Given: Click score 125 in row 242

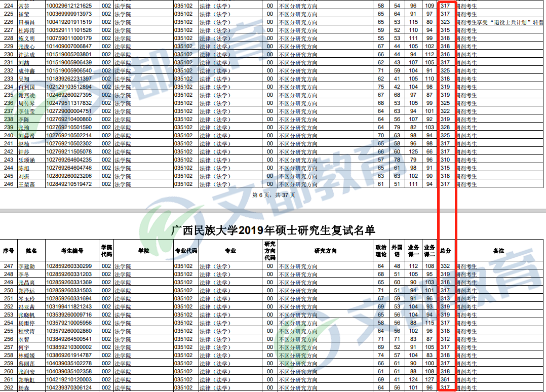Looking at the screenshot, I should 413,152.
